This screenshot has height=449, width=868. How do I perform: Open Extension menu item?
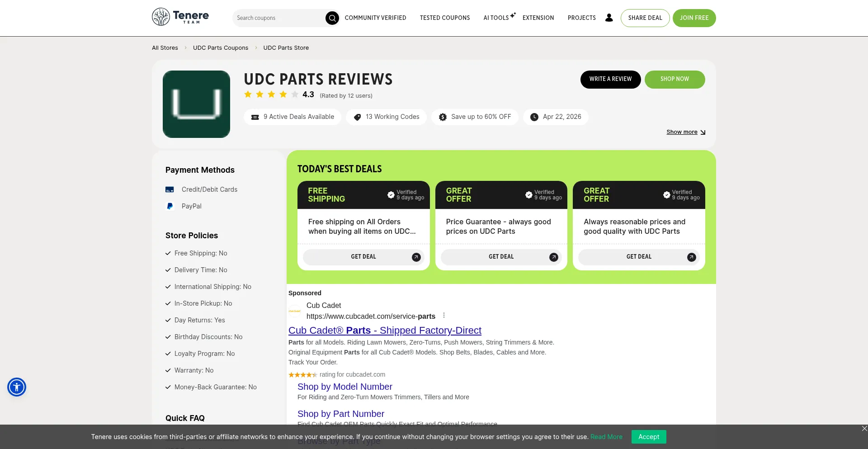tap(538, 18)
